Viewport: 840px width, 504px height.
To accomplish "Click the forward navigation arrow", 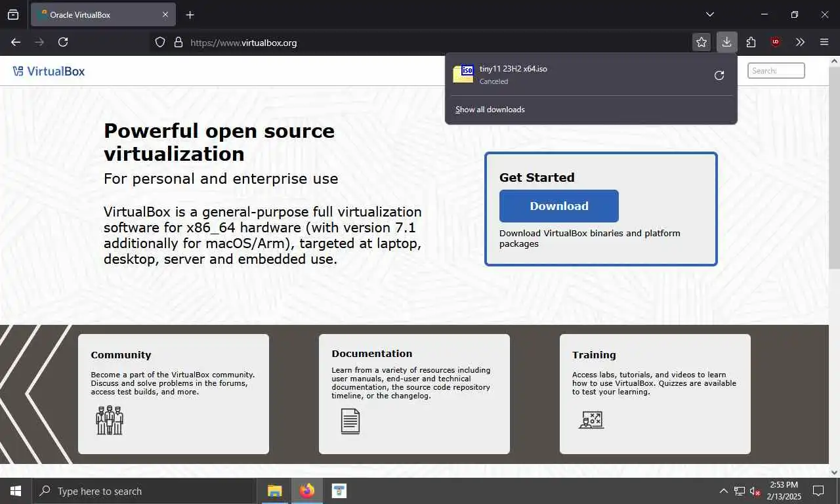I will point(39,42).
